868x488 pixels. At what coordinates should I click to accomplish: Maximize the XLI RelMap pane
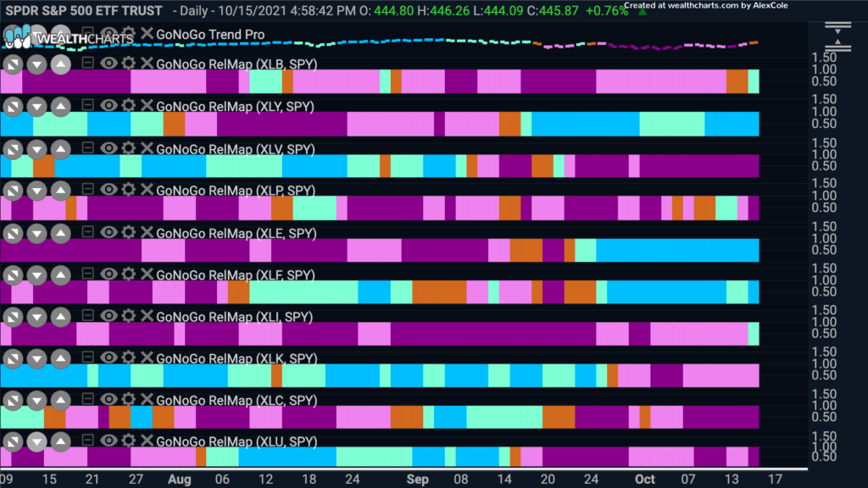point(13,317)
